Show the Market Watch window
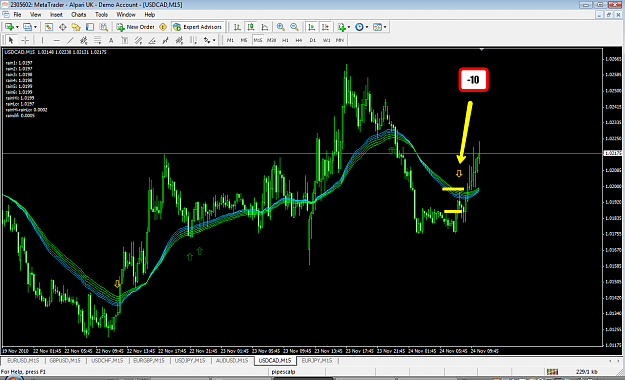Viewport: 625px width, 380px height. click(x=49, y=27)
